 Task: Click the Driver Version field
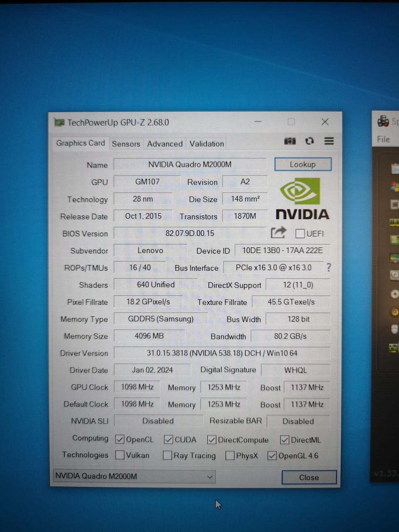[222, 353]
